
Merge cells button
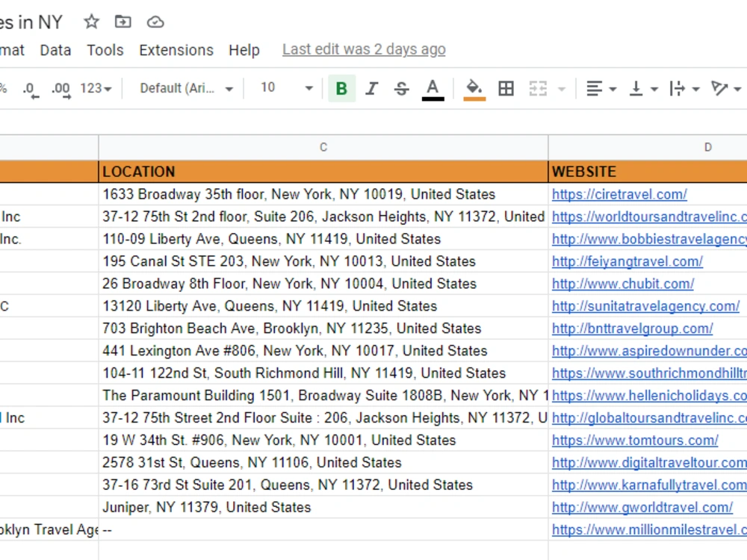(x=538, y=89)
